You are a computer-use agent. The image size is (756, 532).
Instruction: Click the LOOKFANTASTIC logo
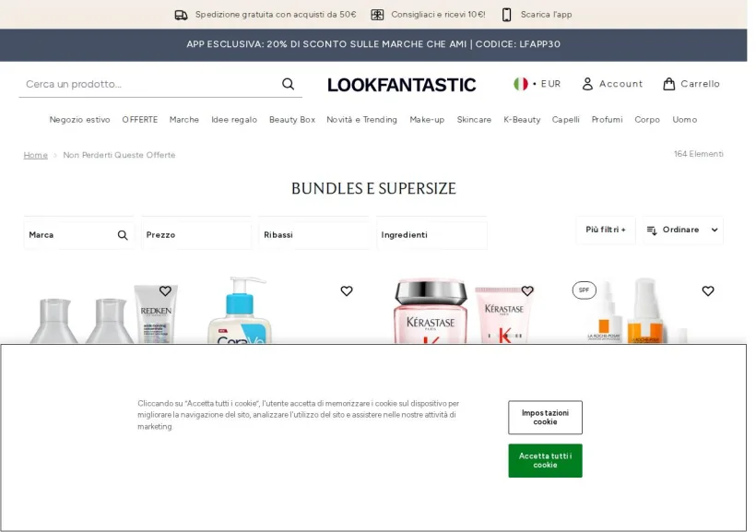(x=402, y=85)
